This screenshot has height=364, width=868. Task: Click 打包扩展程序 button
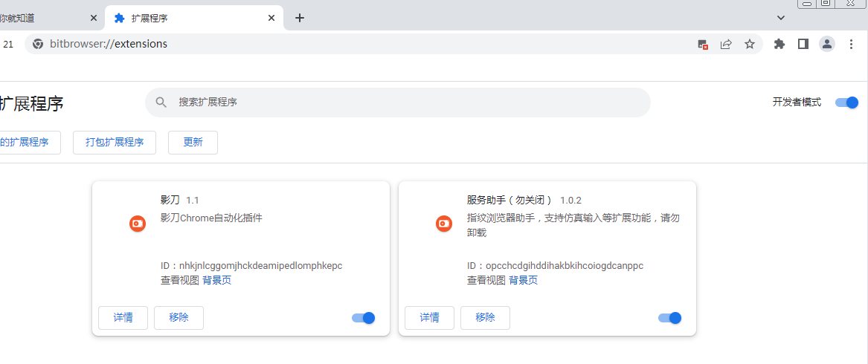[x=115, y=143]
